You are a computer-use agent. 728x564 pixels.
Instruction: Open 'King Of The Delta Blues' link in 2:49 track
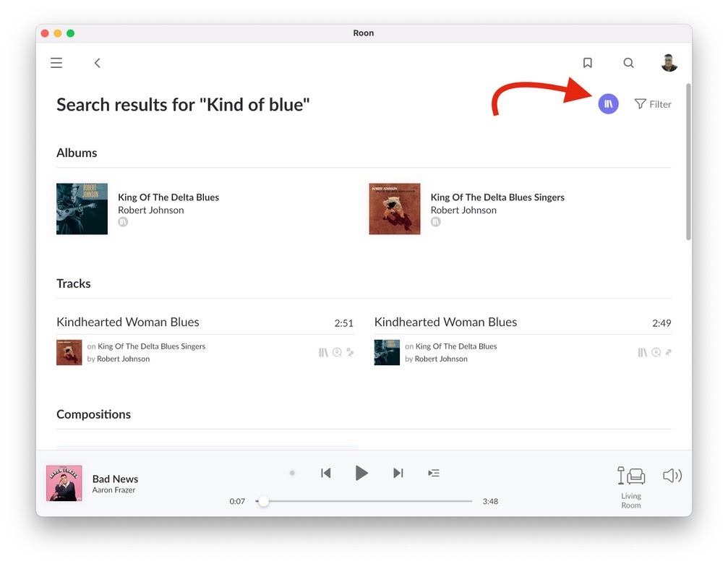click(456, 346)
